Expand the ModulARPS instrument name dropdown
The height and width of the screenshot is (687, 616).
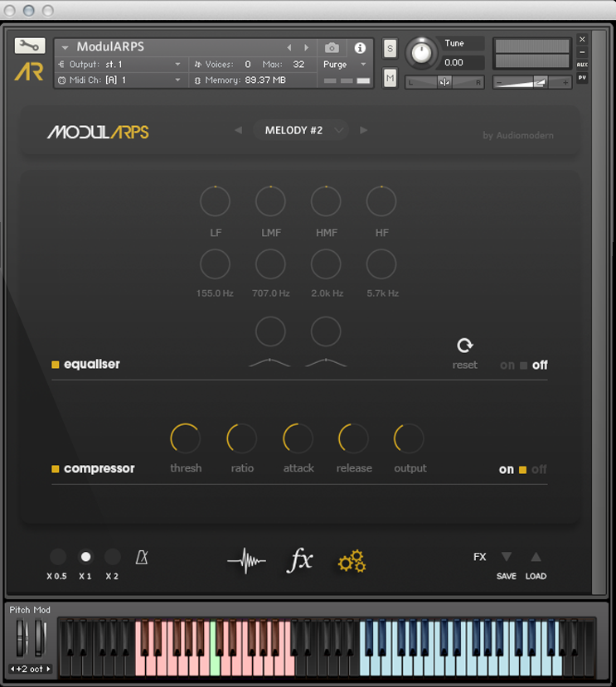65,47
